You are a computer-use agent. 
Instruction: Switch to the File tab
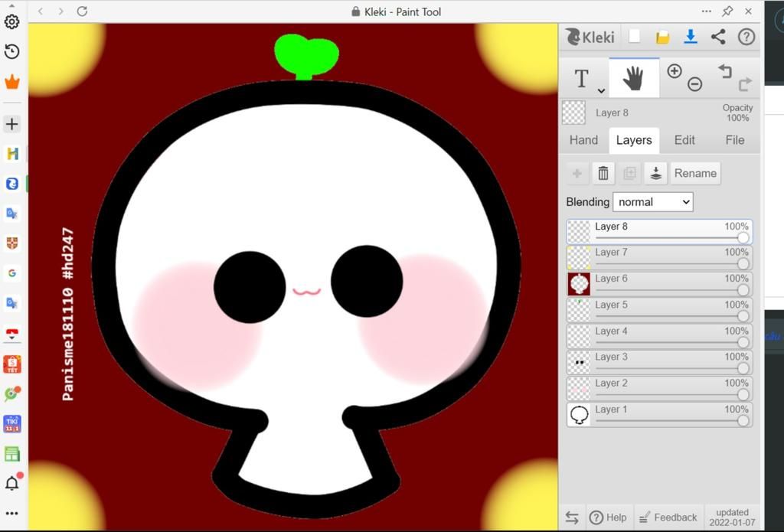pyautogui.click(x=735, y=140)
